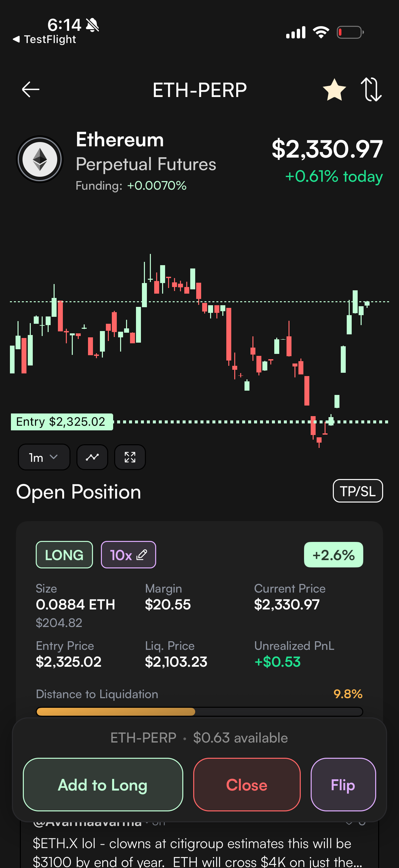This screenshot has width=399, height=868.
Task: Tap the ETH-PERP title header
Action: [x=200, y=90]
